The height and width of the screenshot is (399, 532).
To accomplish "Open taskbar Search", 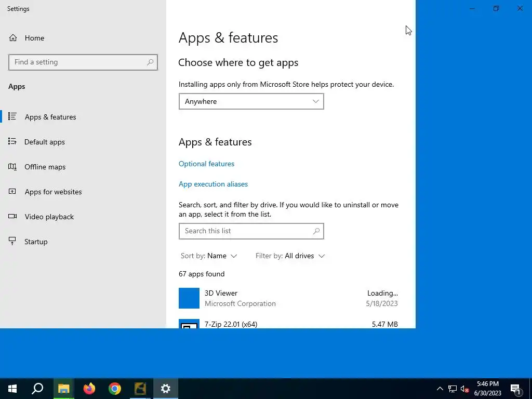I will point(37,389).
